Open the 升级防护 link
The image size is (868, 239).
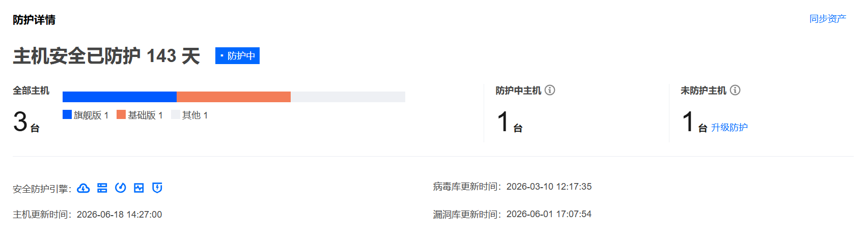coord(730,127)
